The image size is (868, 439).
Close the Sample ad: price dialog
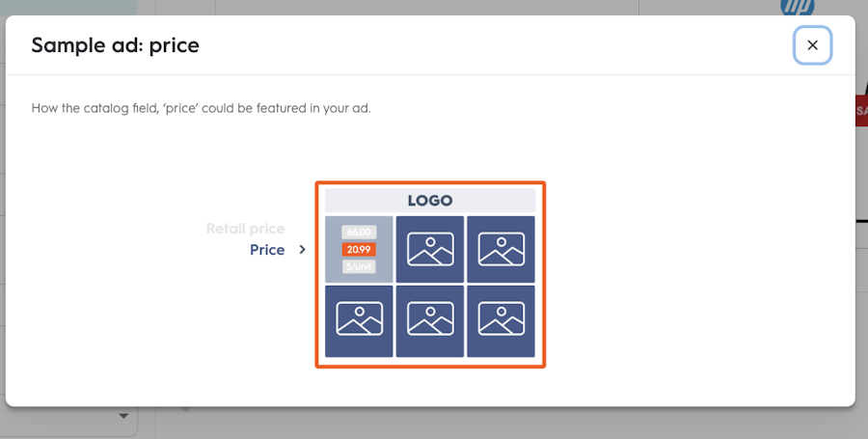pos(812,45)
